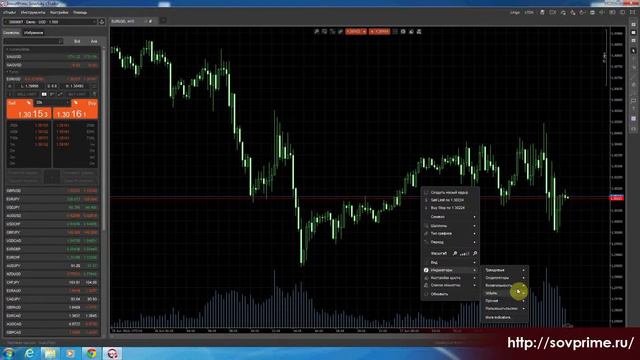The image size is (640, 360).
Task: Open the cTrader menu in menu bar
Action: click(x=9, y=13)
